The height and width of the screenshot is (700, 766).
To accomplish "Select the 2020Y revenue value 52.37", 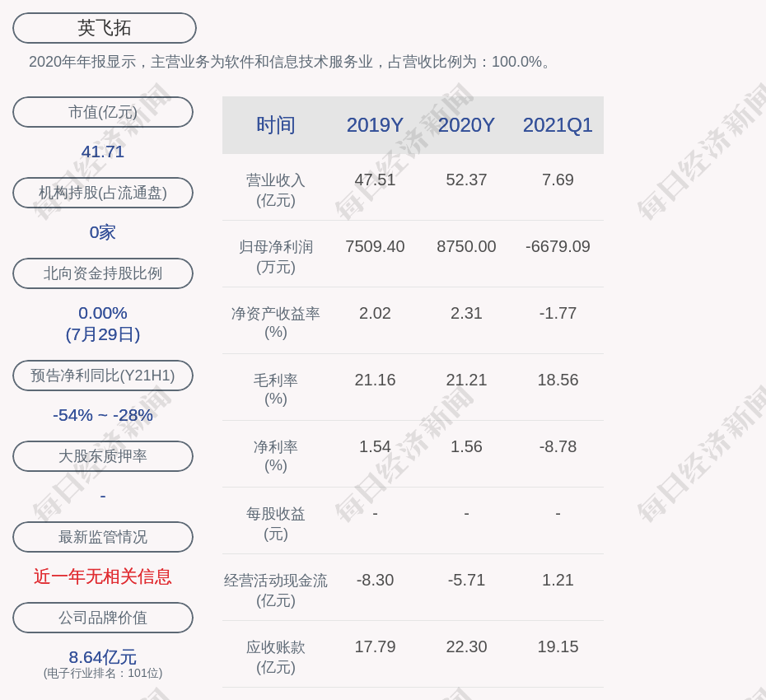I will point(466,180).
